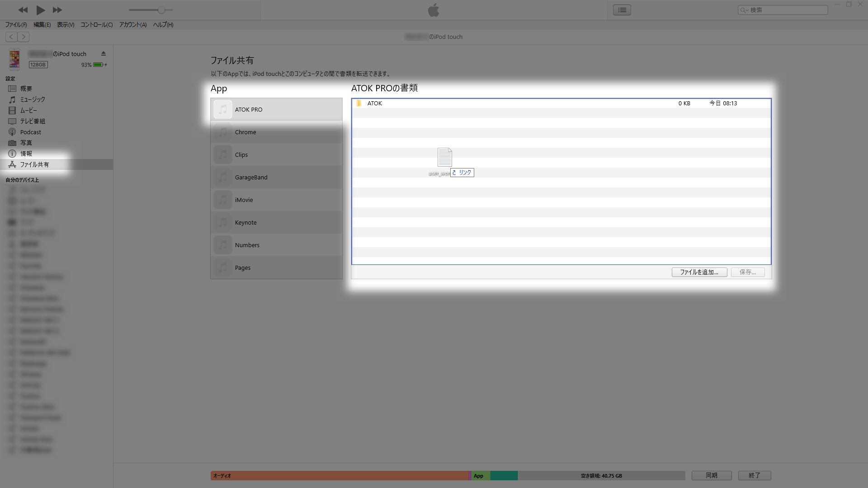Open the list view button in toolbar
Image resolution: width=868 pixels, height=488 pixels.
tap(622, 10)
